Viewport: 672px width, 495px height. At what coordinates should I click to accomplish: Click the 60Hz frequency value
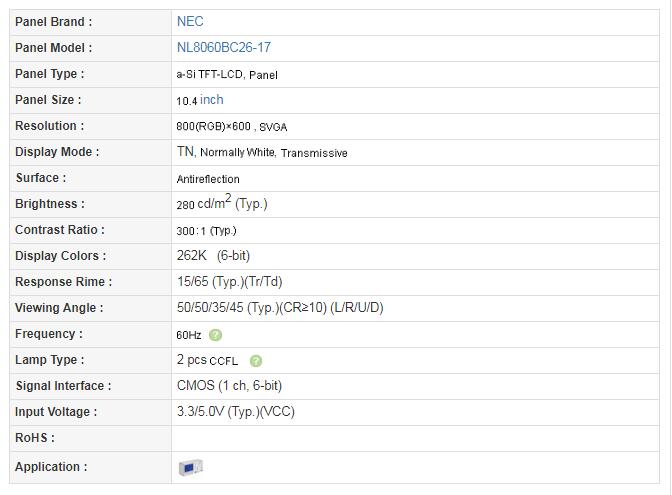pos(189,335)
